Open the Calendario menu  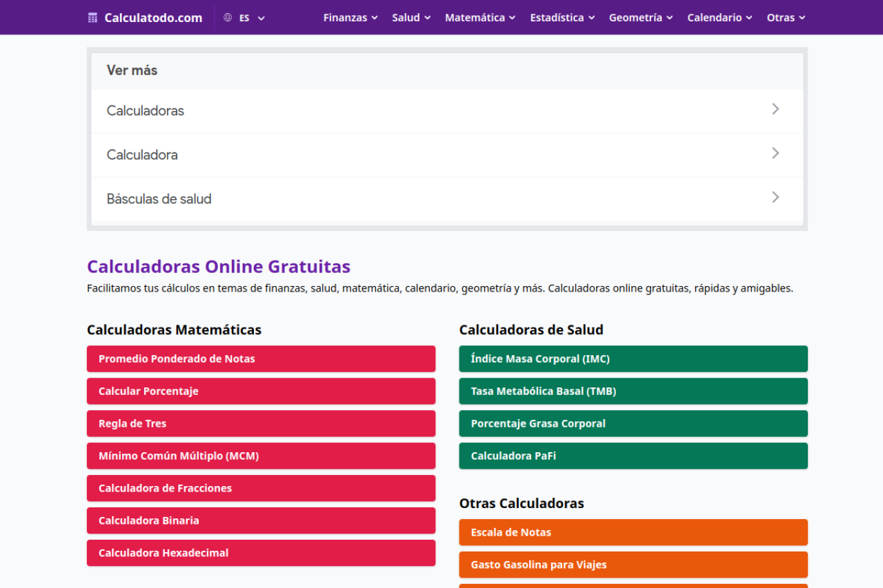coord(720,18)
